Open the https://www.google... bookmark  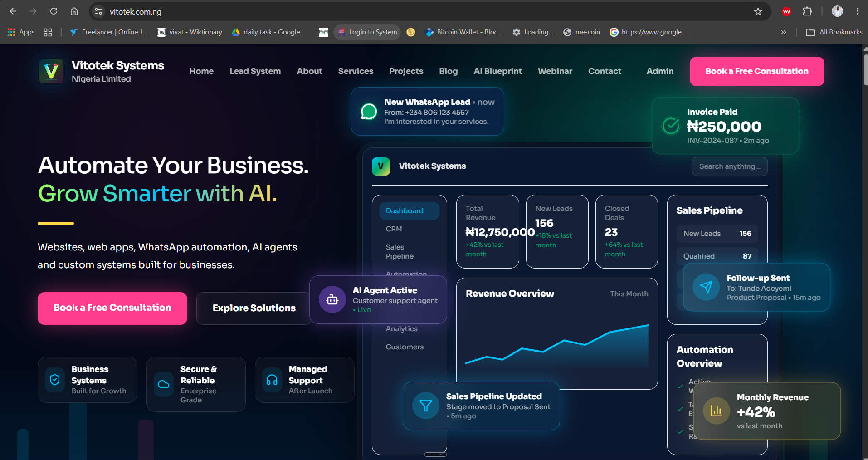click(648, 32)
